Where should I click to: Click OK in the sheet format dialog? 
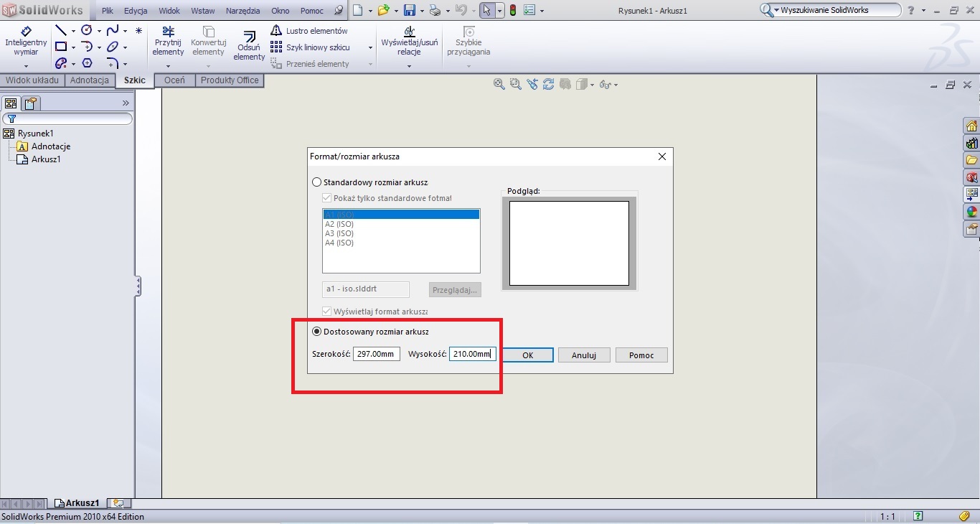(527, 355)
